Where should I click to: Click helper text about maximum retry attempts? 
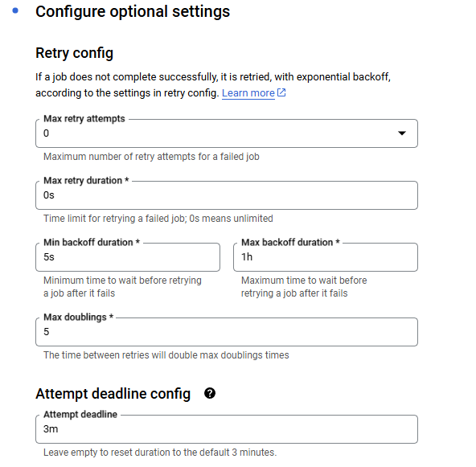tap(151, 157)
